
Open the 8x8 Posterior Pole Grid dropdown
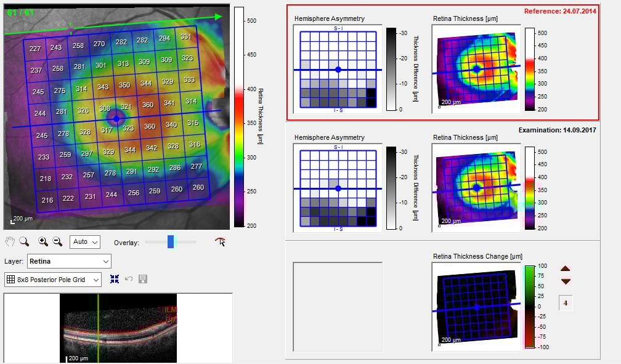(x=53, y=280)
